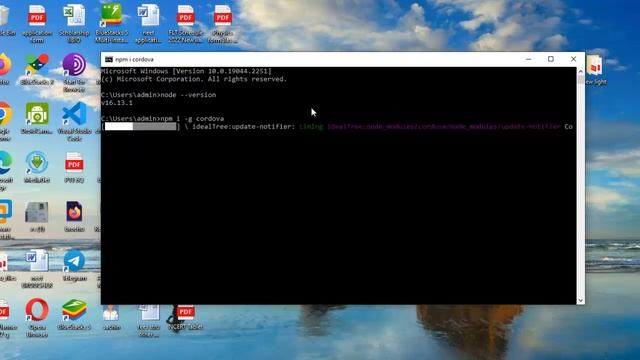Image resolution: width=640 pixels, height=360 pixels.
Task: Launch Visual Studio Code from desktop
Action: [74, 122]
